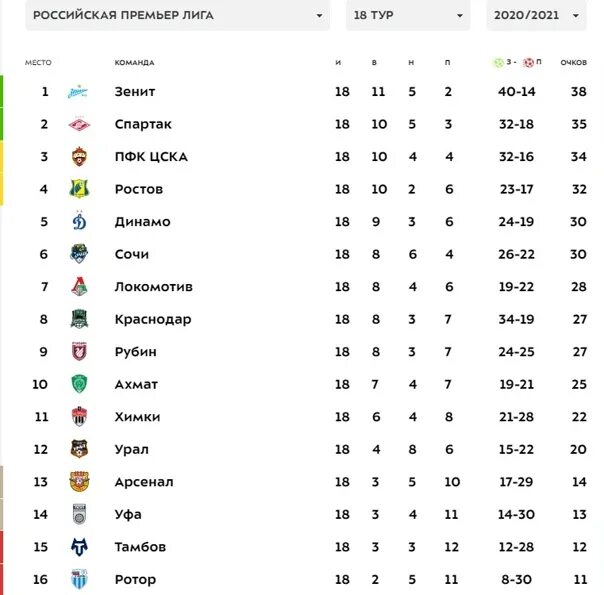This screenshot has height=595, width=604.
Task: Select the Урал table row name
Action: tap(132, 449)
